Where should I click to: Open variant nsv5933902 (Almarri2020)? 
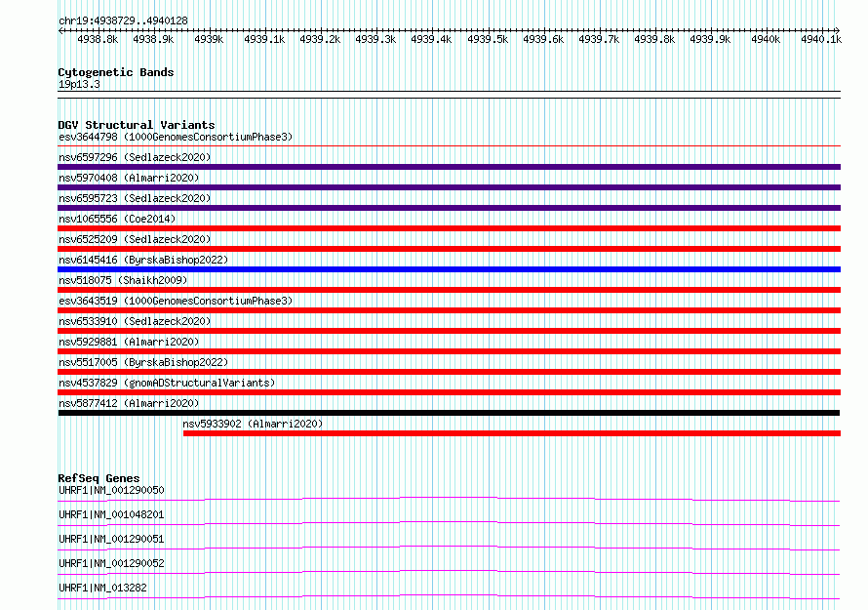pyautogui.click(x=253, y=424)
